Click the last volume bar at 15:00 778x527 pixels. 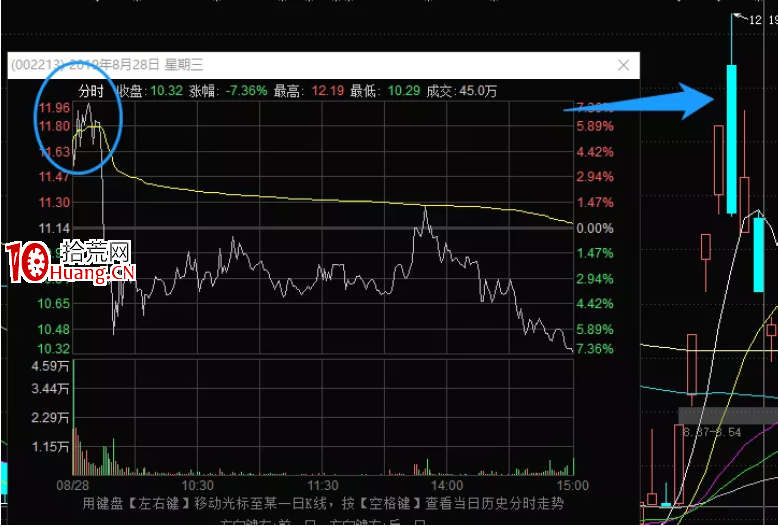pyautogui.click(x=573, y=466)
